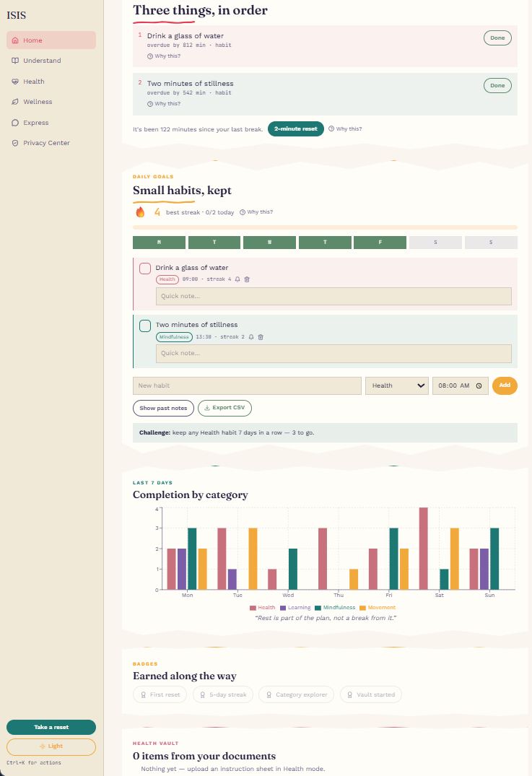Focus quick note field for stillness habit

(333, 354)
